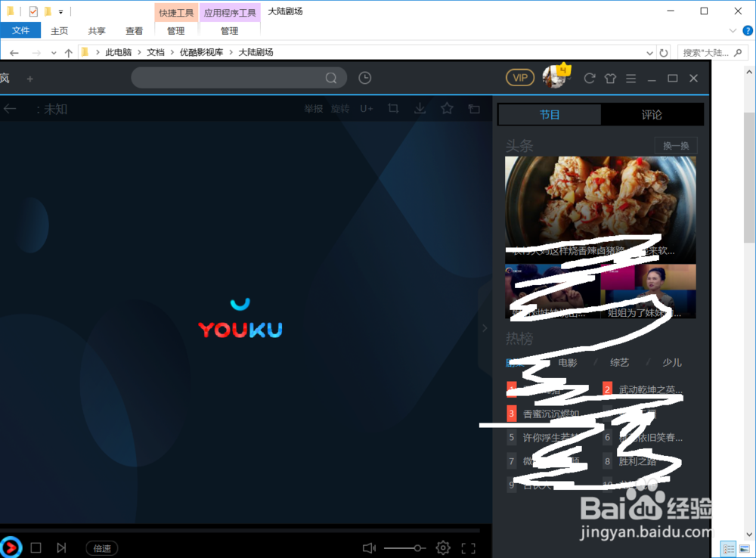Open the spicy pork trotter headline thumbnail
Screen dimensions: 756x558
[600, 209]
